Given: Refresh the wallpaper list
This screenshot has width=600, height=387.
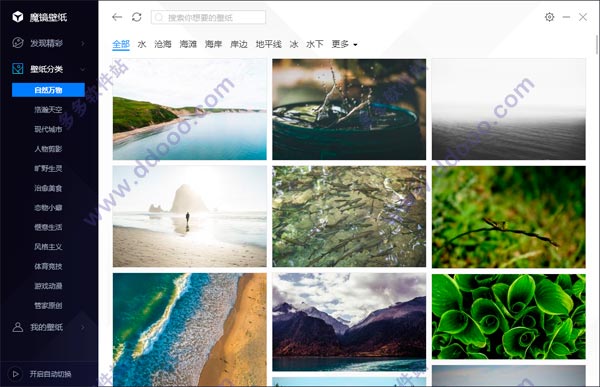Looking at the screenshot, I should click(x=137, y=17).
